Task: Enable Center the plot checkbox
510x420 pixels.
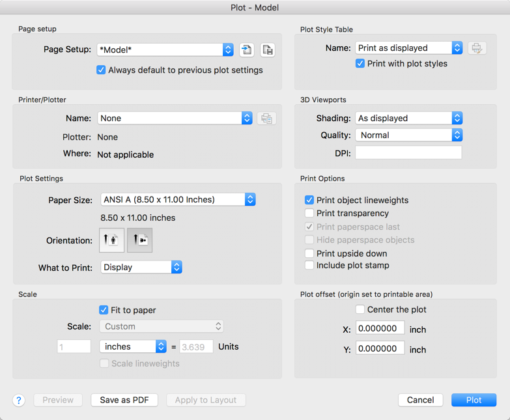Action: 360,310
